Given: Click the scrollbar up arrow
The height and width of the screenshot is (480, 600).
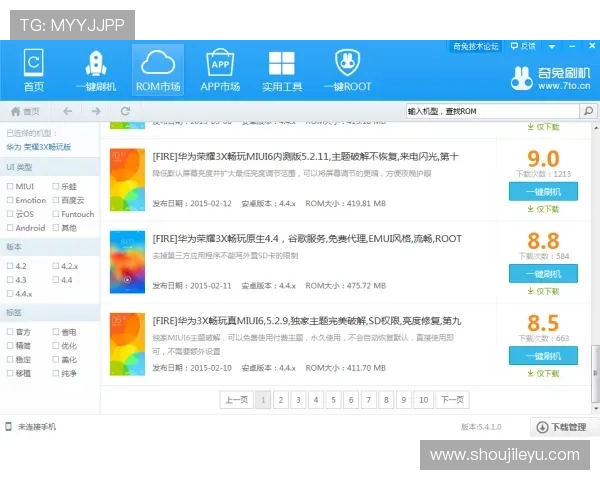Looking at the screenshot, I should tap(596, 128).
